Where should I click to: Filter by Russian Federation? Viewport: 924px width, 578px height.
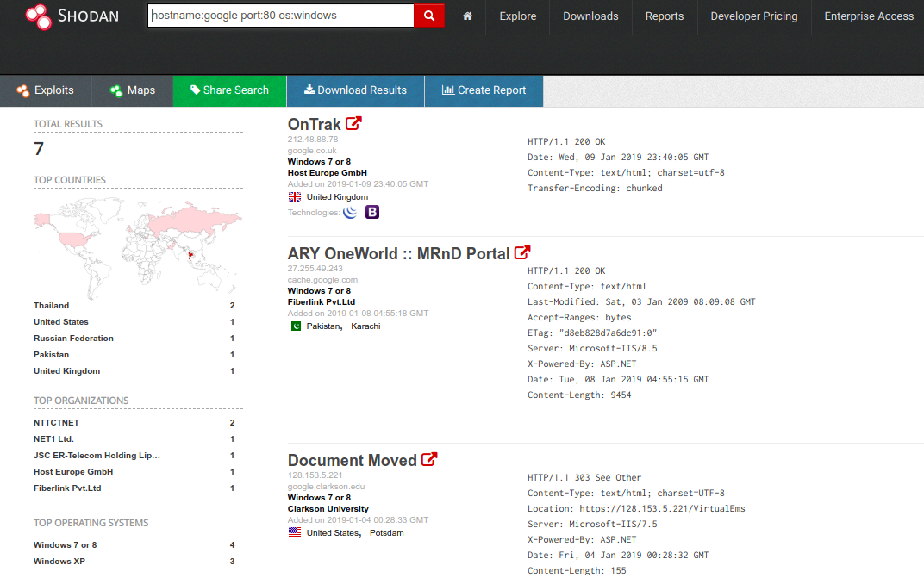coord(73,339)
